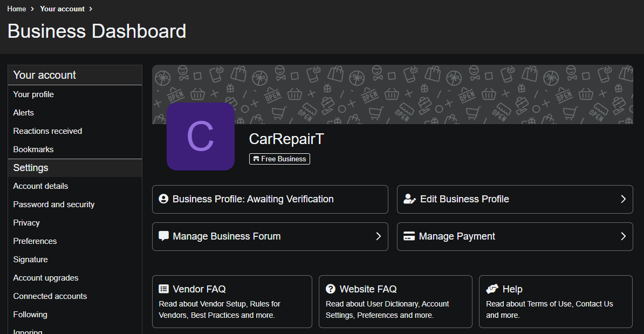Open Reactions received in the sidebar
The image size is (644, 334).
click(x=47, y=131)
